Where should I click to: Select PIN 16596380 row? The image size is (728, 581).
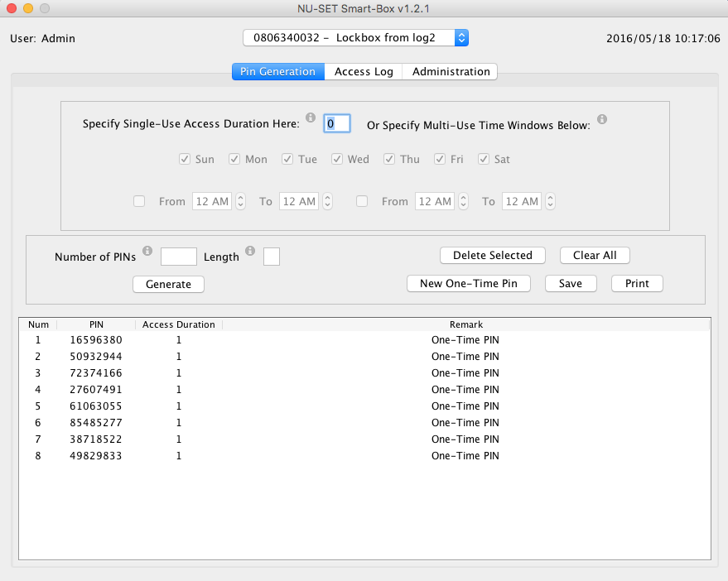click(364, 339)
